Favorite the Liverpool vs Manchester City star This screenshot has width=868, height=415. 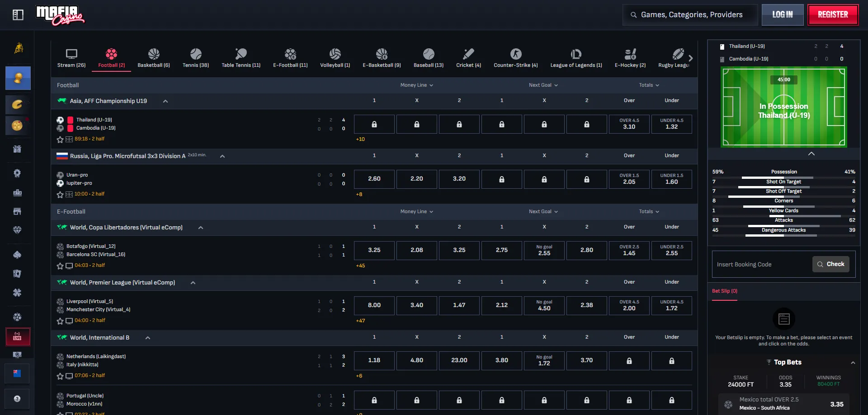click(x=60, y=321)
